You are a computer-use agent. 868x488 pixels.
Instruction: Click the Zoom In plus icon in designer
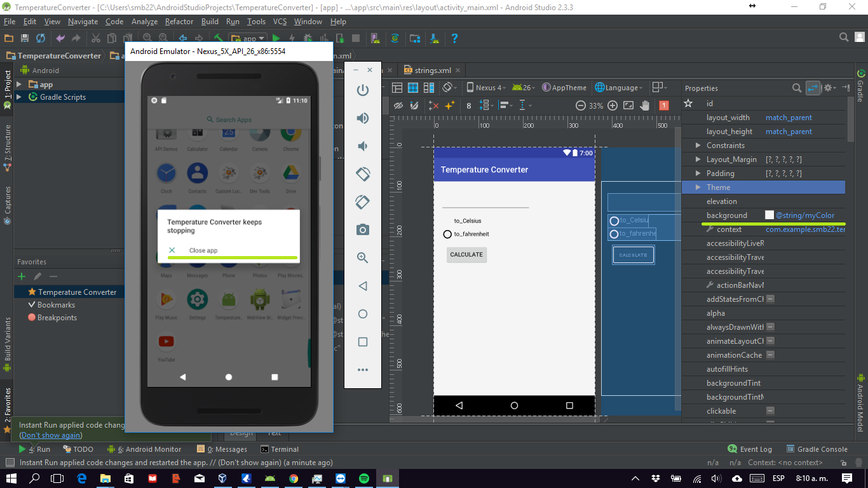[x=613, y=105]
